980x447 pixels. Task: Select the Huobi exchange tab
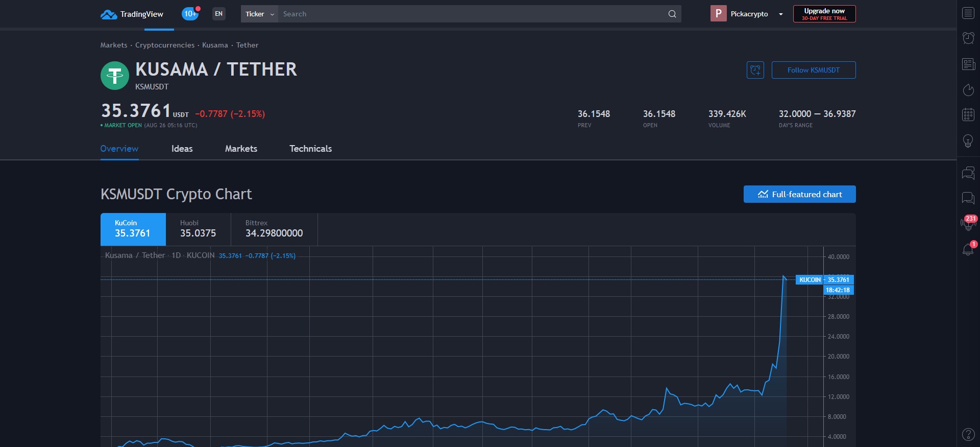[x=199, y=229]
